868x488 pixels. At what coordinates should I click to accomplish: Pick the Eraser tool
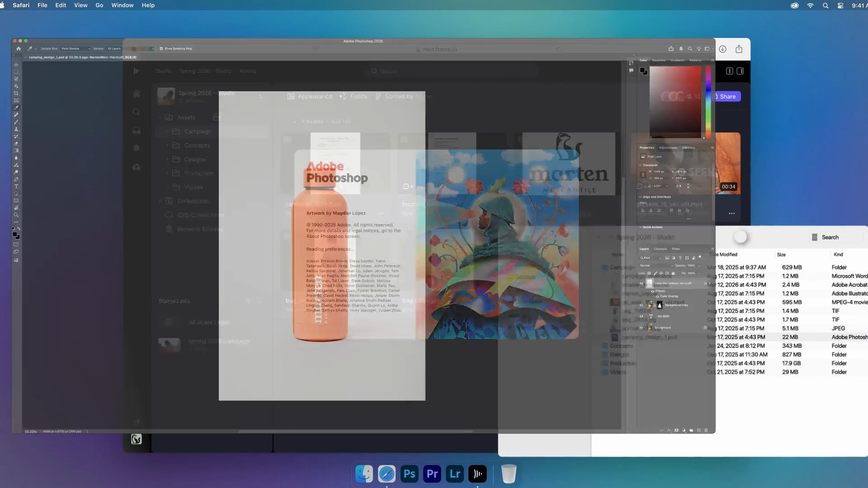coord(16,143)
